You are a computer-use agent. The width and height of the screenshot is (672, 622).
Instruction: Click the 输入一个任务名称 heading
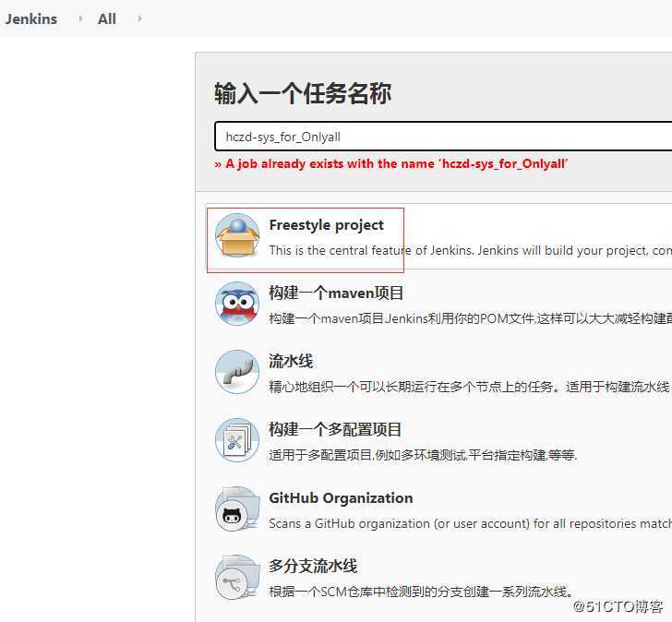pyautogui.click(x=303, y=93)
